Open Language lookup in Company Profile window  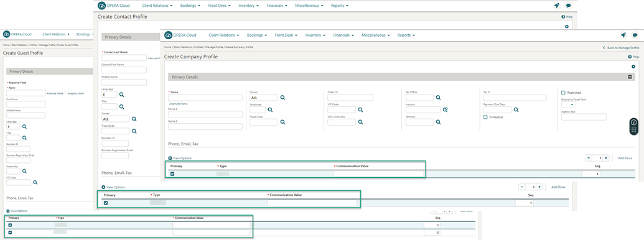(270, 110)
